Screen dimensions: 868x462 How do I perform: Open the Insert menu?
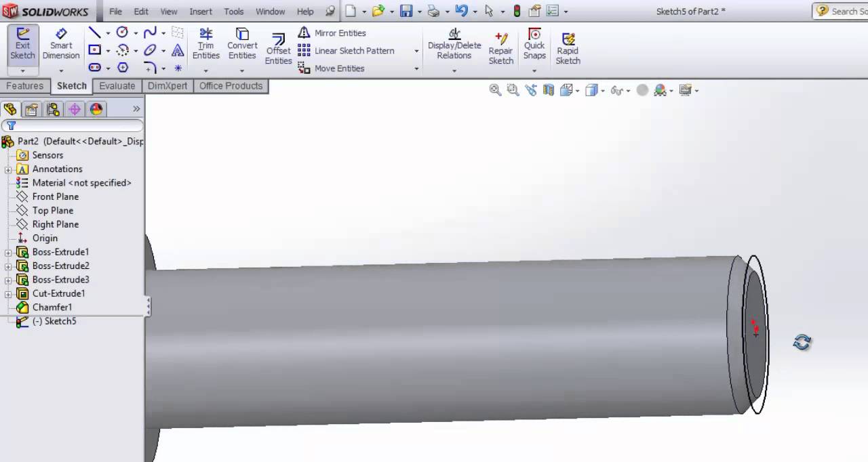(201, 12)
